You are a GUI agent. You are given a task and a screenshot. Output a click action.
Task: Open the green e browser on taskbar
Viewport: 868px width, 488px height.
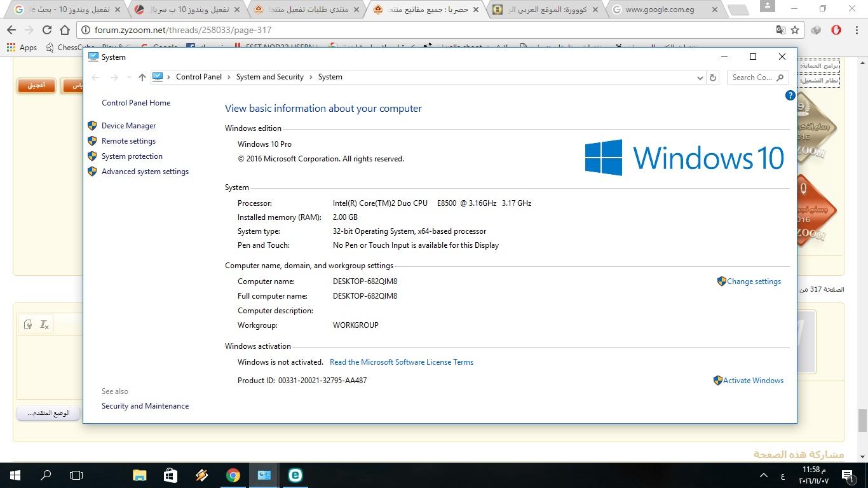coord(295,475)
